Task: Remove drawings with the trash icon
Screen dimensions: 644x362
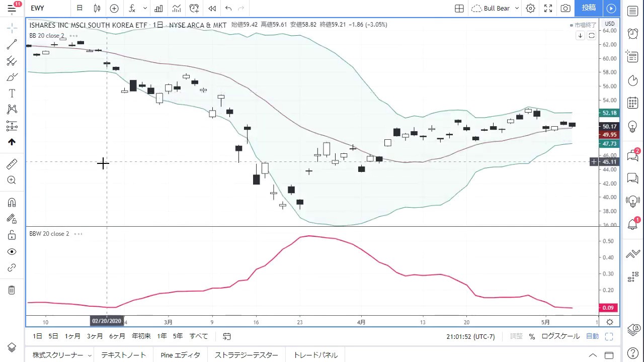Action: 12,290
